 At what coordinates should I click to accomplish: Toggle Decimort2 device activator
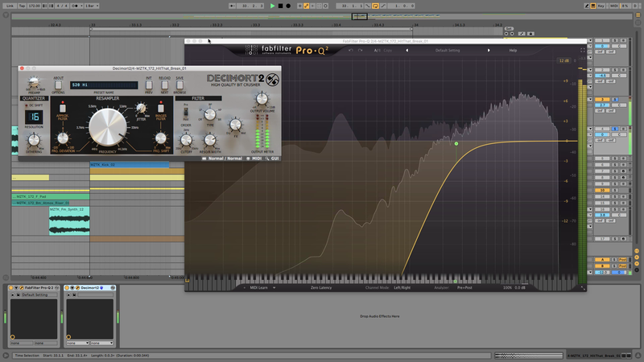pos(67,288)
